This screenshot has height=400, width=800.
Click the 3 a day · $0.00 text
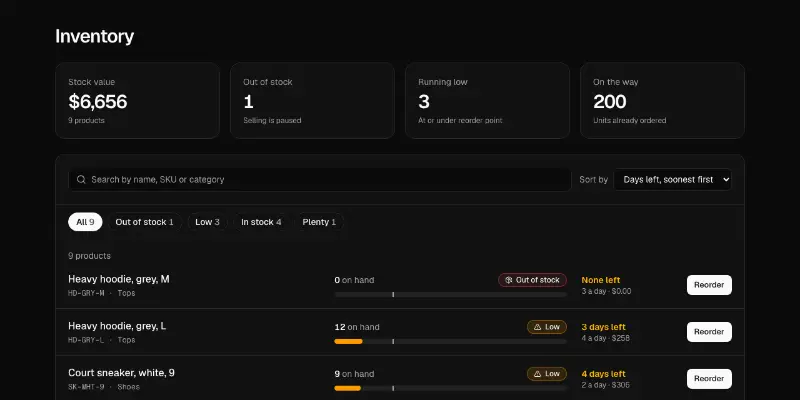(x=607, y=291)
